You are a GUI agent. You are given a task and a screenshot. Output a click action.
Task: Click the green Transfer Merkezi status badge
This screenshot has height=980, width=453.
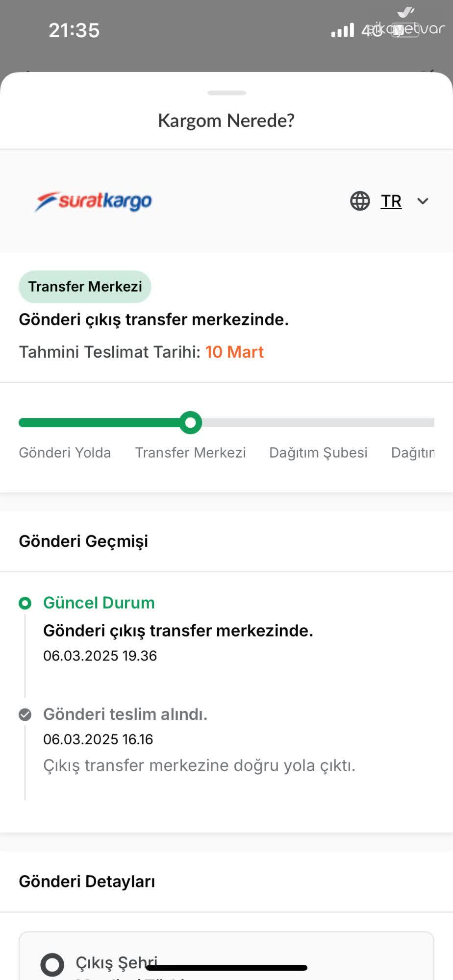85,287
